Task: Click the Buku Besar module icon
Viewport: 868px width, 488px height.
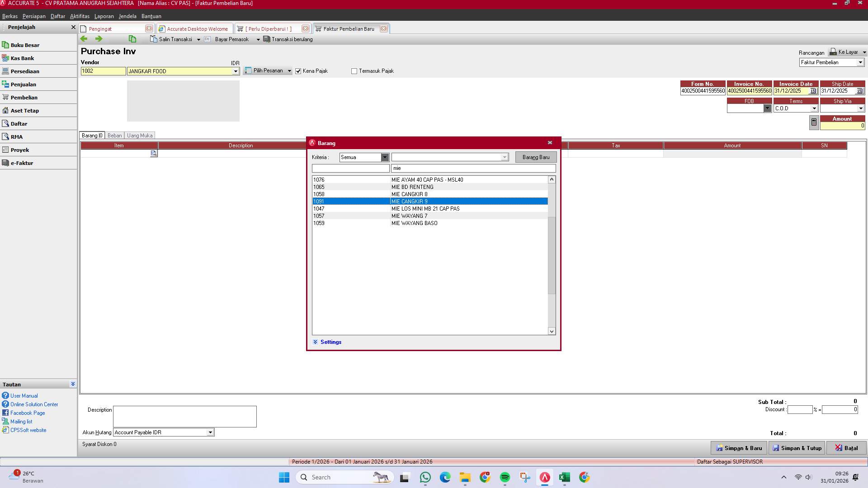Action: pos(25,45)
